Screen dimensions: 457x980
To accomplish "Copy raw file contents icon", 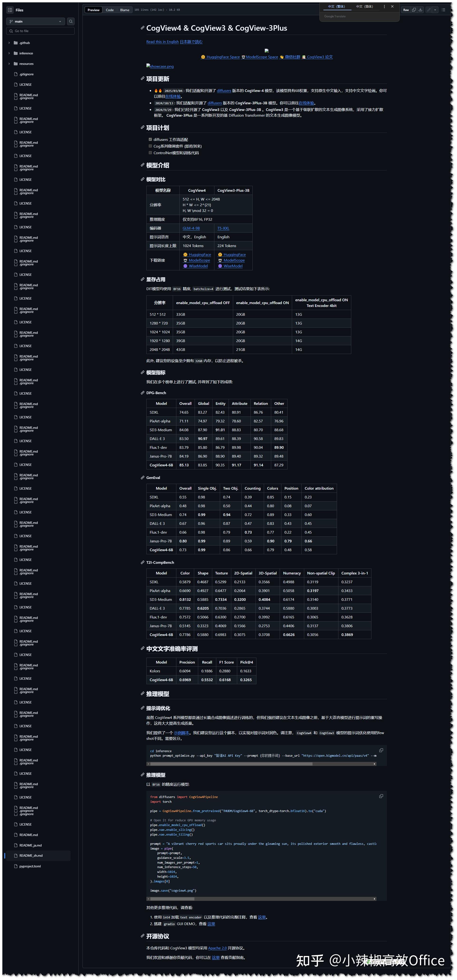I will pos(414,10).
